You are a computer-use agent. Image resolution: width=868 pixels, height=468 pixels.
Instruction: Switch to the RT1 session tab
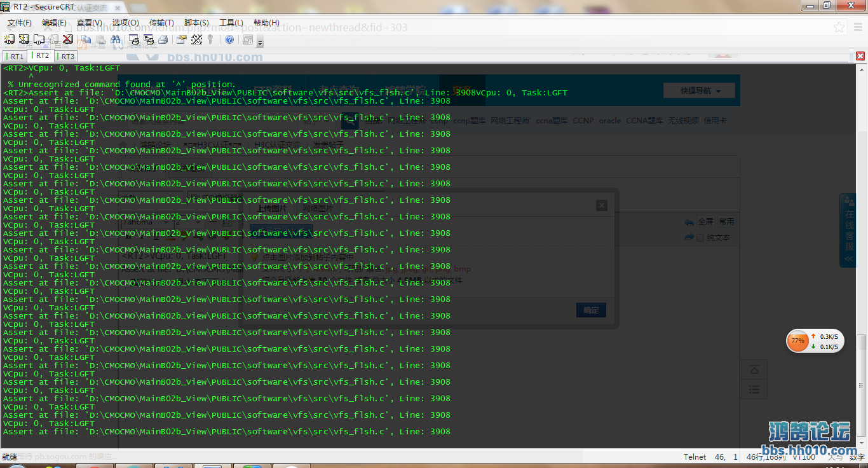pos(15,57)
